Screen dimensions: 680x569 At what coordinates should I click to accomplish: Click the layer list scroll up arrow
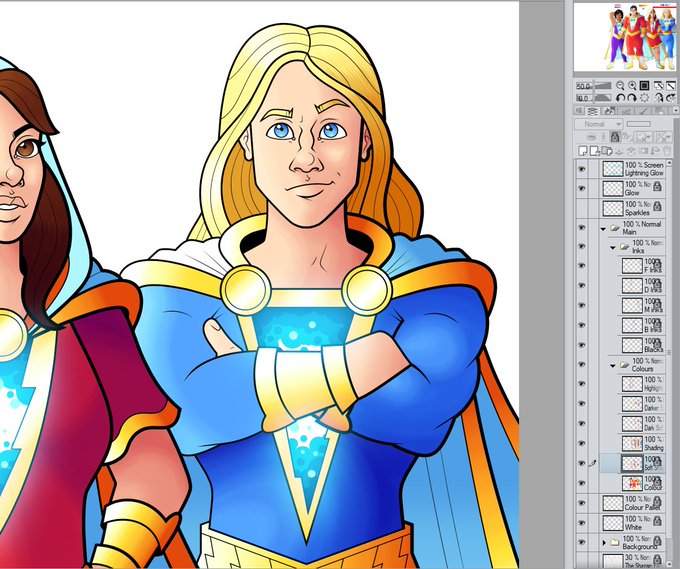pos(670,163)
